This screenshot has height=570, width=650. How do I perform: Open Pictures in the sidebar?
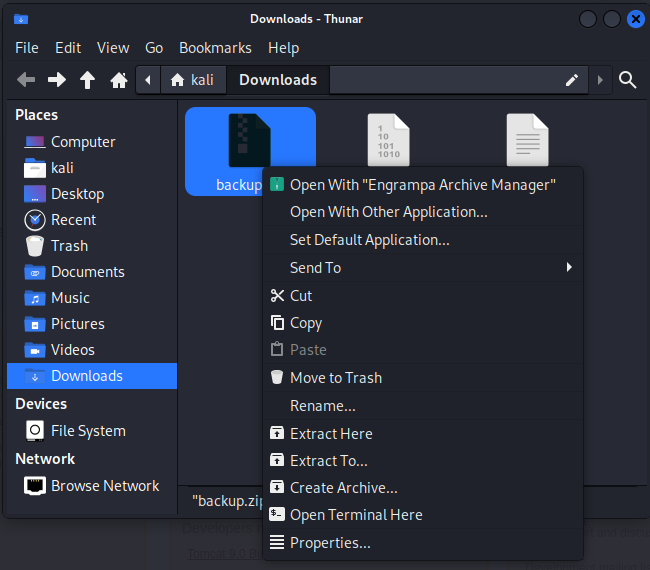(92, 324)
